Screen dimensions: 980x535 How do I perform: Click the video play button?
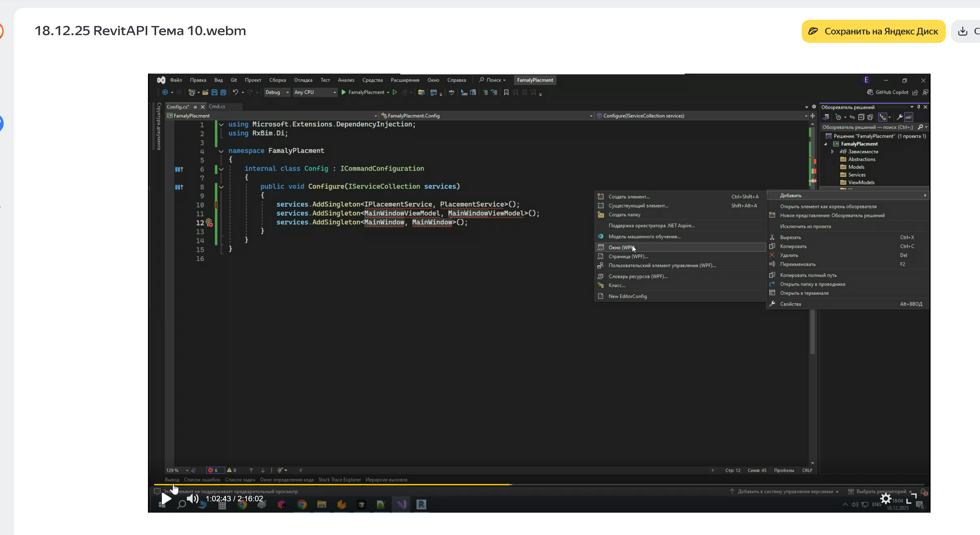pos(166,498)
